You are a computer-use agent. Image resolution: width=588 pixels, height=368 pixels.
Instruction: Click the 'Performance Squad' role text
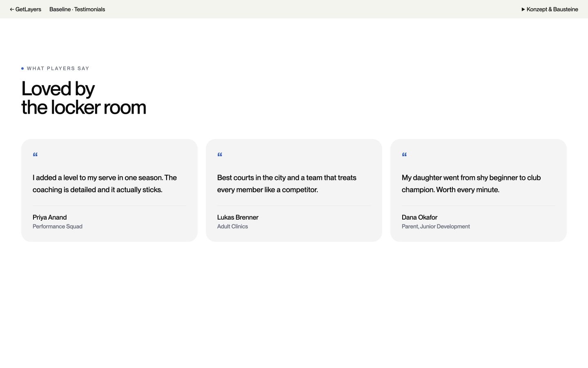click(x=58, y=227)
